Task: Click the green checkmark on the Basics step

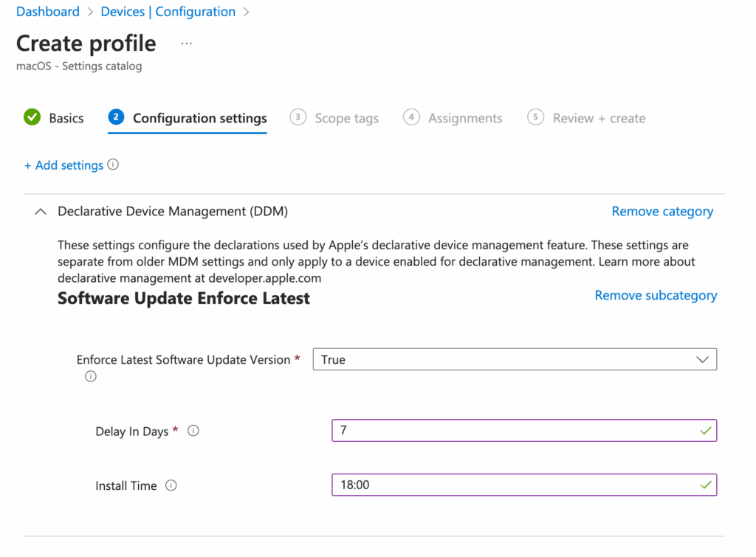Action: [31, 117]
